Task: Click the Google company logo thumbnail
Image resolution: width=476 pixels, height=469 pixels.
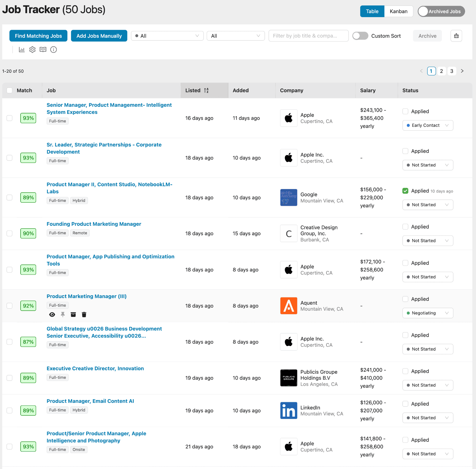Action: [x=289, y=198]
